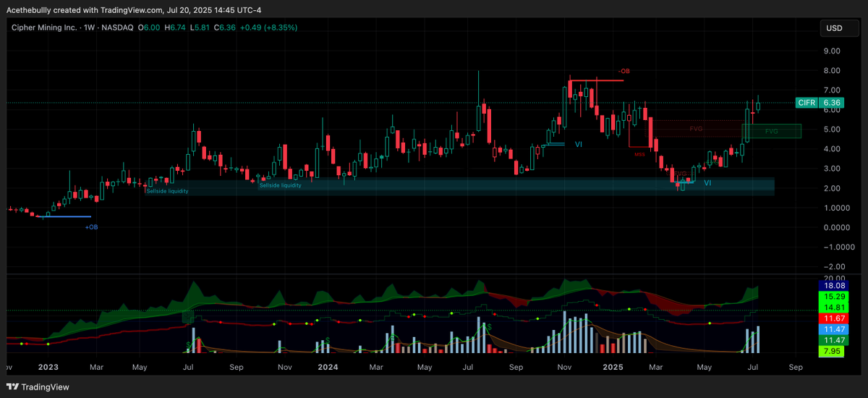Screen dimensions: 868x398
Task: Click the 7.00 price axis label
Action: point(831,90)
